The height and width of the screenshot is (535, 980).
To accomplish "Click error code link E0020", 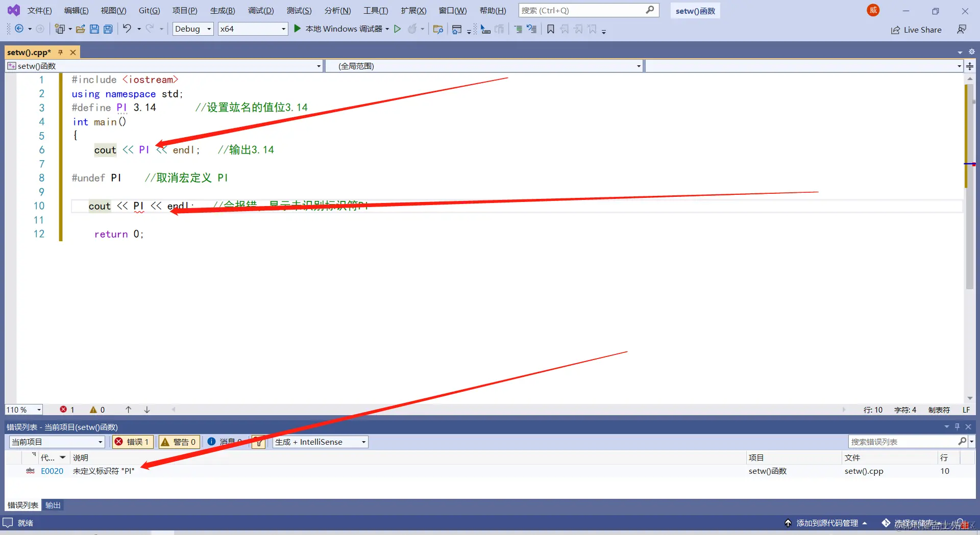I will tap(52, 471).
